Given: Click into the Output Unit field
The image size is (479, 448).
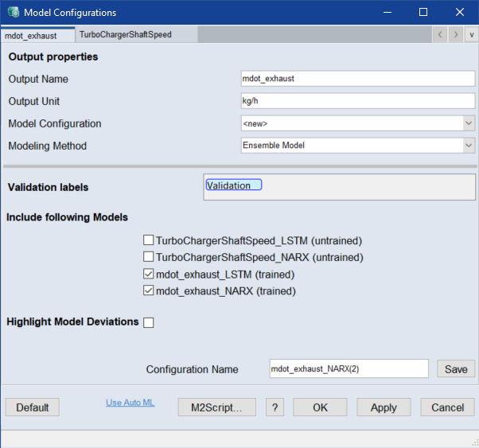Looking at the screenshot, I should tap(357, 101).
